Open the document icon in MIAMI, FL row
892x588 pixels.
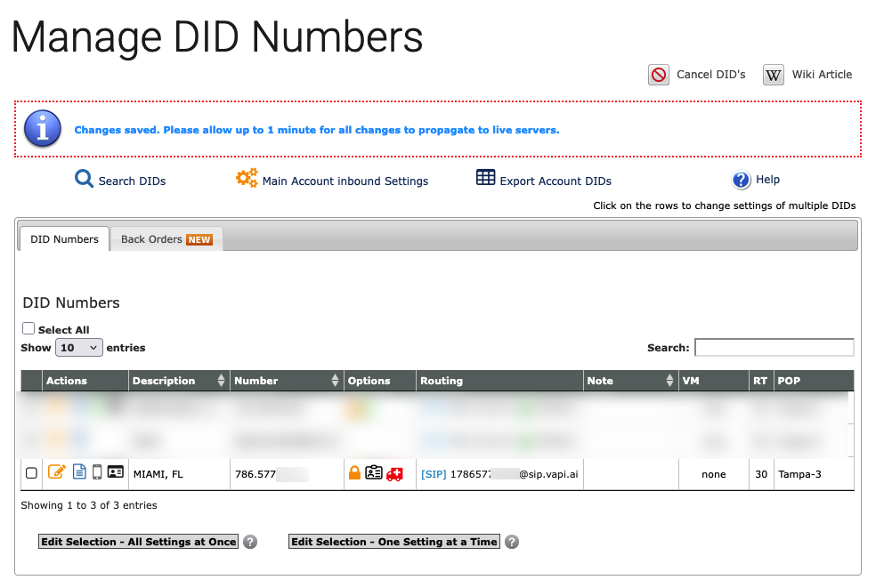[x=79, y=471]
